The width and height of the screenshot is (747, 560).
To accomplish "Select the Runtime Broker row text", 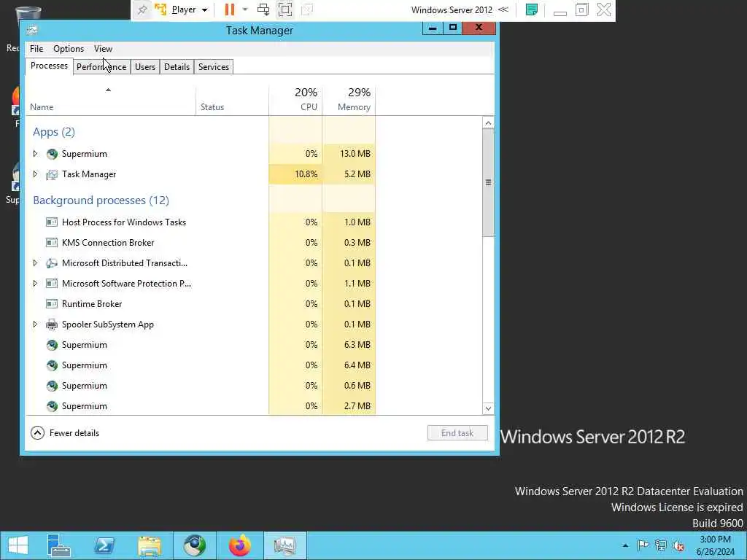I will pyautogui.click(x=92, y=304).
